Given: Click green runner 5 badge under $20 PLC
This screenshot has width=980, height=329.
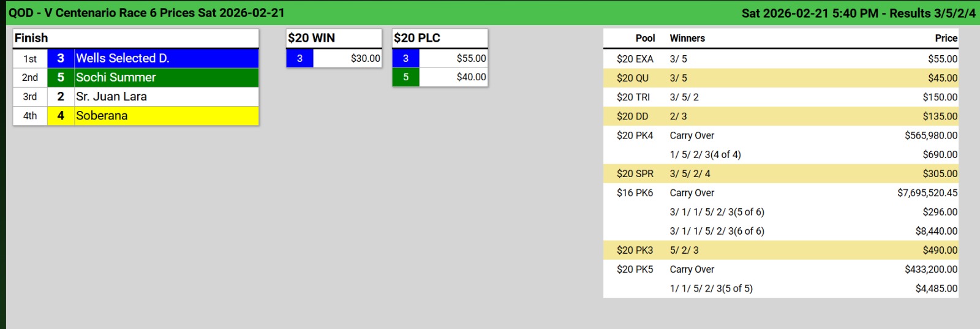Looking at the screenshot, I should click(x=405, y=77).
